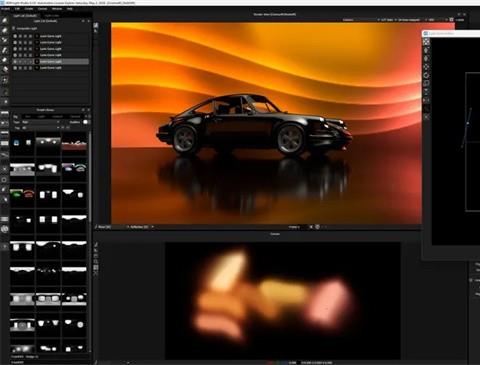Toggle visibility of the last light in Light List

pos(15,68)
